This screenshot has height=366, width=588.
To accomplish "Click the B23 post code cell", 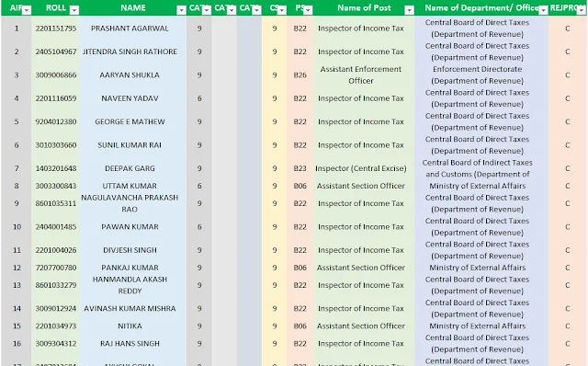I will click(300, 168).
